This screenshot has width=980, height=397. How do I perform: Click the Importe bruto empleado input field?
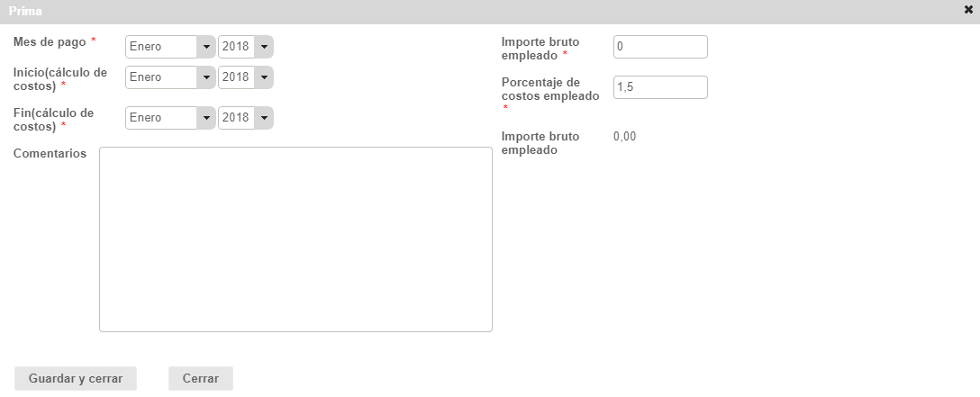coord(660,47)
